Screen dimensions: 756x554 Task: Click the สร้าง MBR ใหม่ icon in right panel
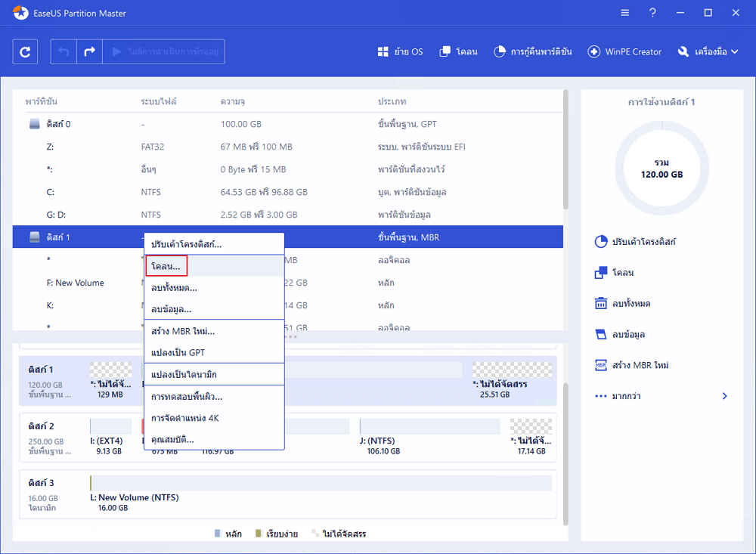[x=601, y=365]
